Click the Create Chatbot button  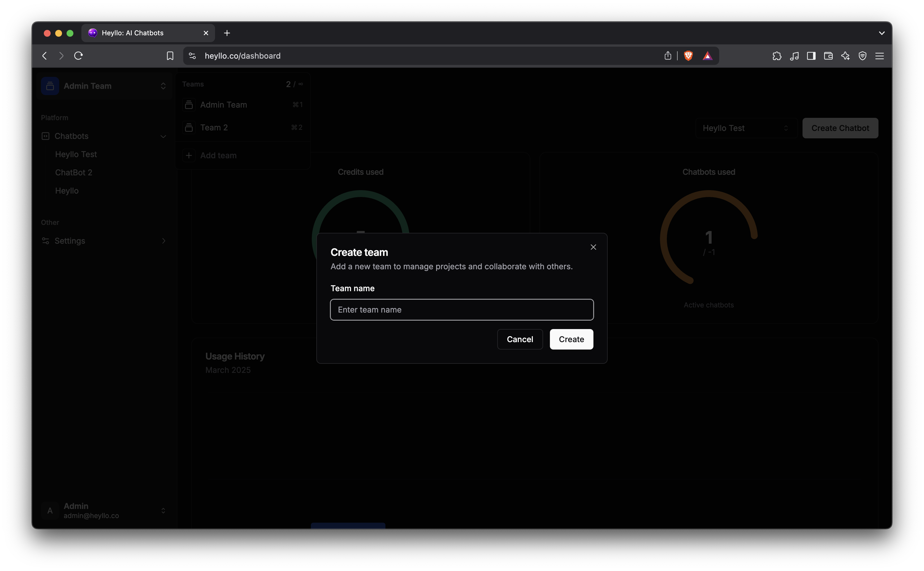840,128
